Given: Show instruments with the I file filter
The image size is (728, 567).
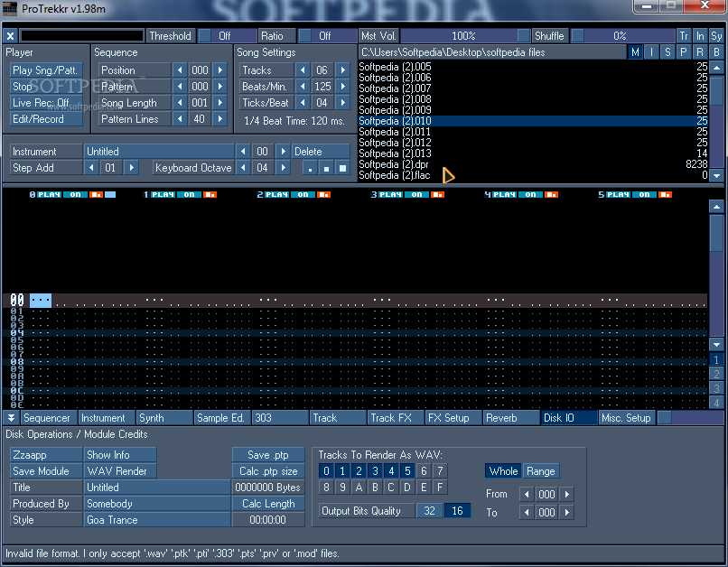Looking at the screenshot, I should (x=651, y=52).
